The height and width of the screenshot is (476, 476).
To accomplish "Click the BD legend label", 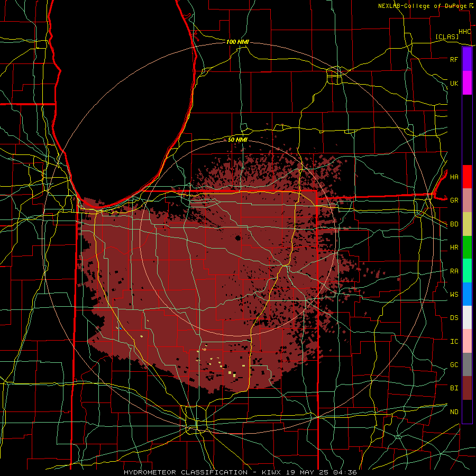I will click(454, 224).
